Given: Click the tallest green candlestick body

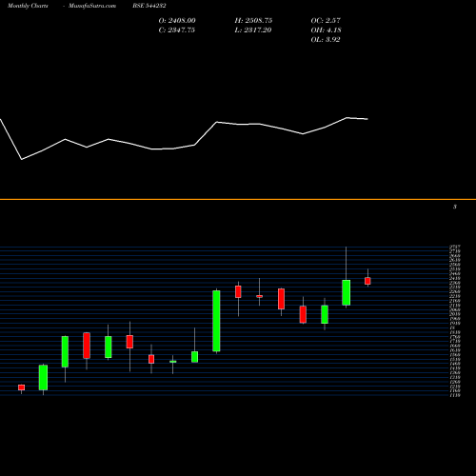Looking at the screenshot, I should click(216, 321).
